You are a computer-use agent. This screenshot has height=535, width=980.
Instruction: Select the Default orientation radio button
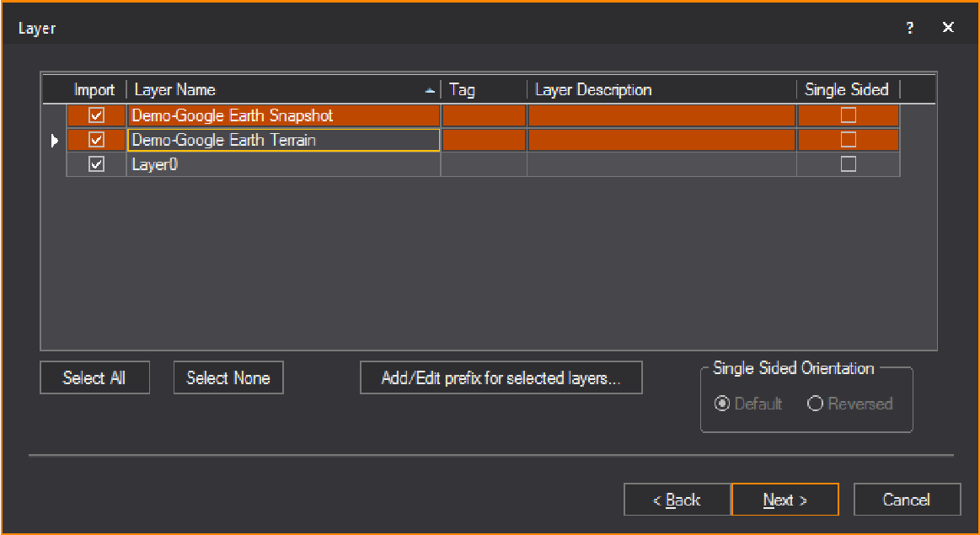(722, 404)
